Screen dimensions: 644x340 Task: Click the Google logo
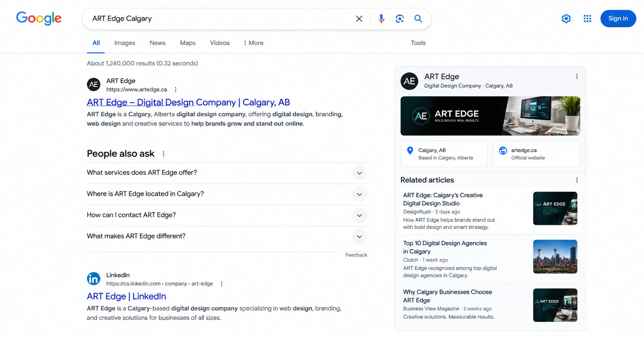pyautogui.click(x=39, y=18)
